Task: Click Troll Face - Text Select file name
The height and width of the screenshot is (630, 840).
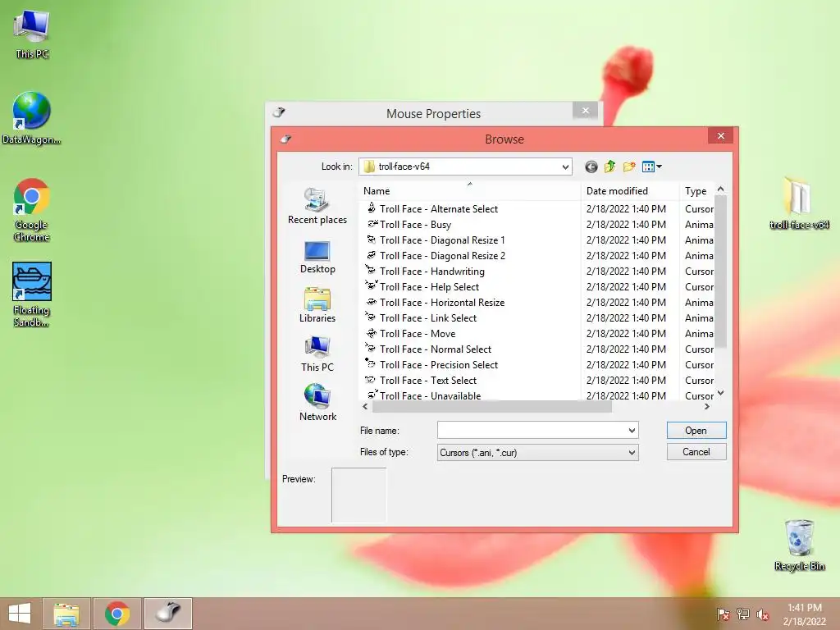Action: (x=428, y=381)
